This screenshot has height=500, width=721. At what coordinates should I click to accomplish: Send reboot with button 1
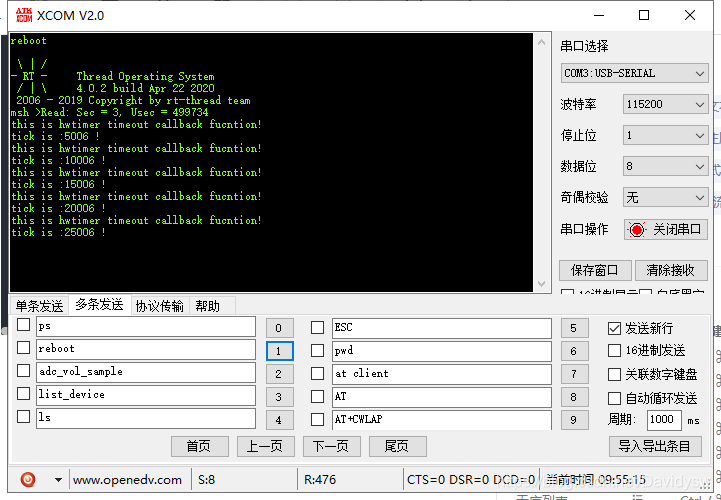click(x=280, y=351)
